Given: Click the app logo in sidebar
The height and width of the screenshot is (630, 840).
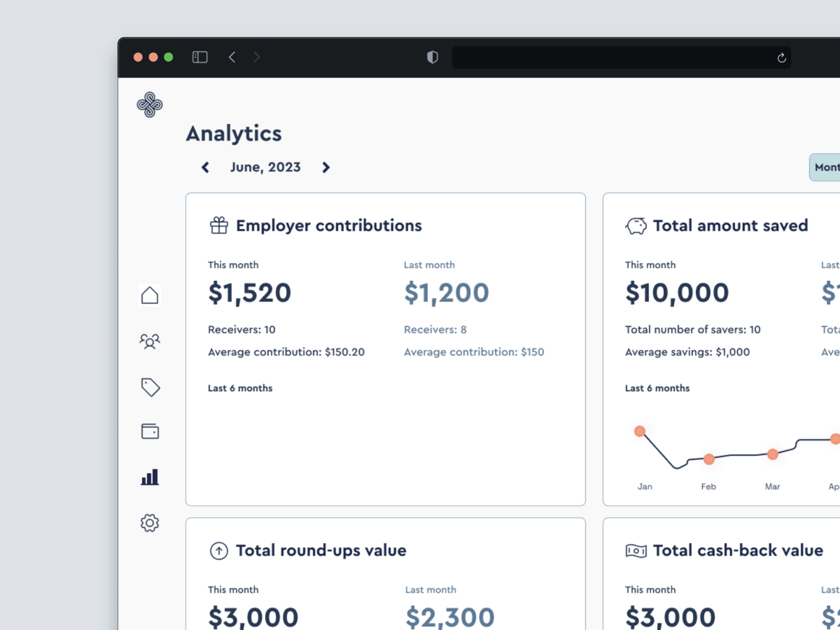Looking at the screenshot, I should point(150,104).
